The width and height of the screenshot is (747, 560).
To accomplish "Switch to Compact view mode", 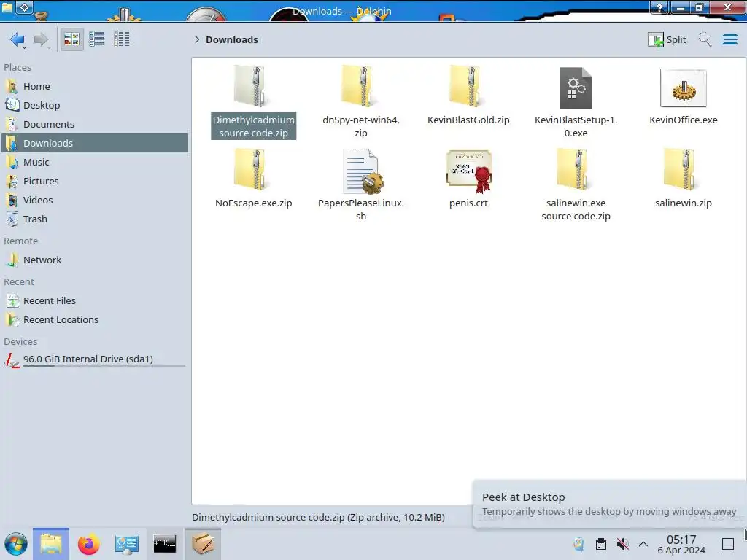I will [x=97, y=39].
